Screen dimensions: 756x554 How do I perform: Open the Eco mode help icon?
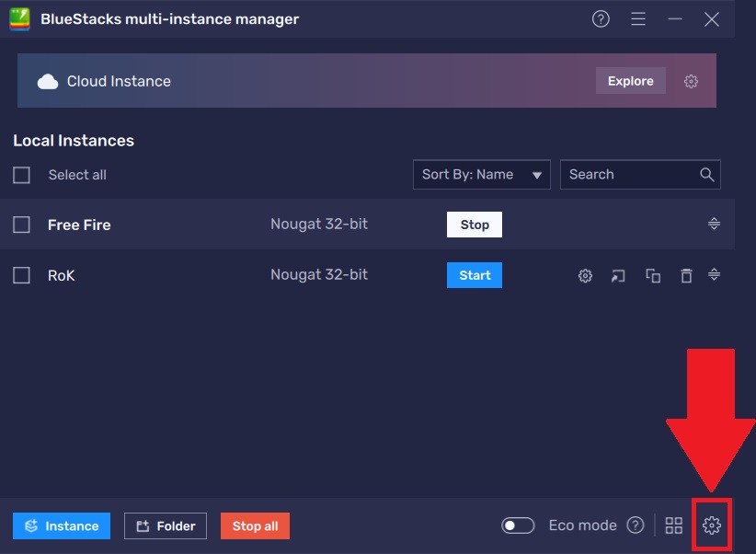[636, 525]
